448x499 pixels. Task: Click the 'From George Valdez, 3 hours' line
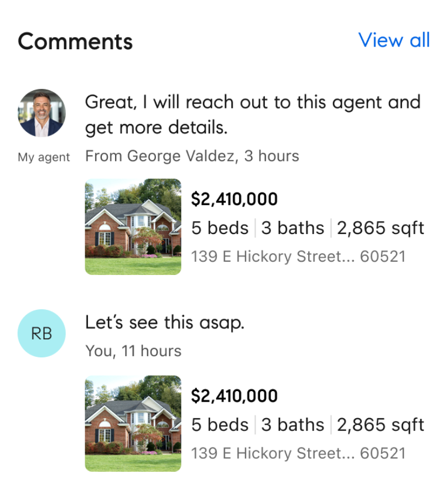pos(192,157)
